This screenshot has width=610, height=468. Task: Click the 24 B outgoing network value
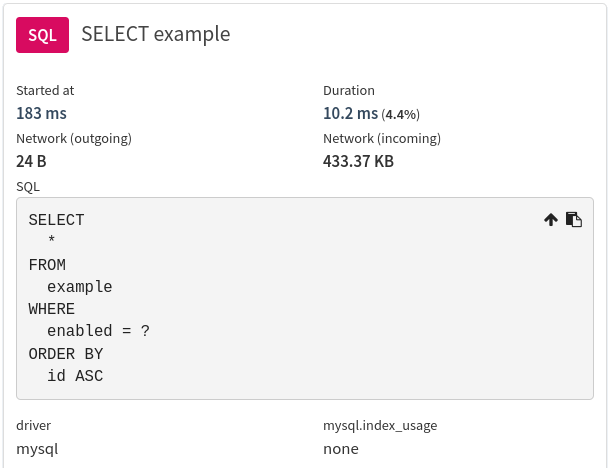coord(31,161)
